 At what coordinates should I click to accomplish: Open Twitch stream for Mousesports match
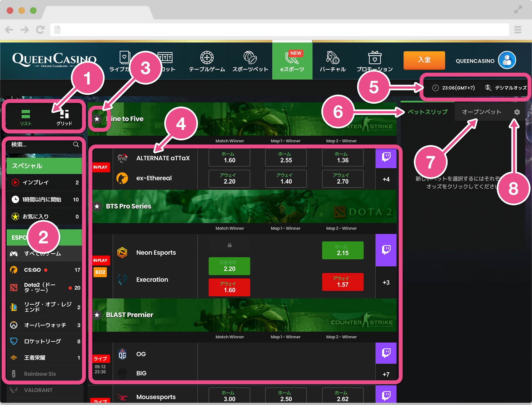click(386, 394)
